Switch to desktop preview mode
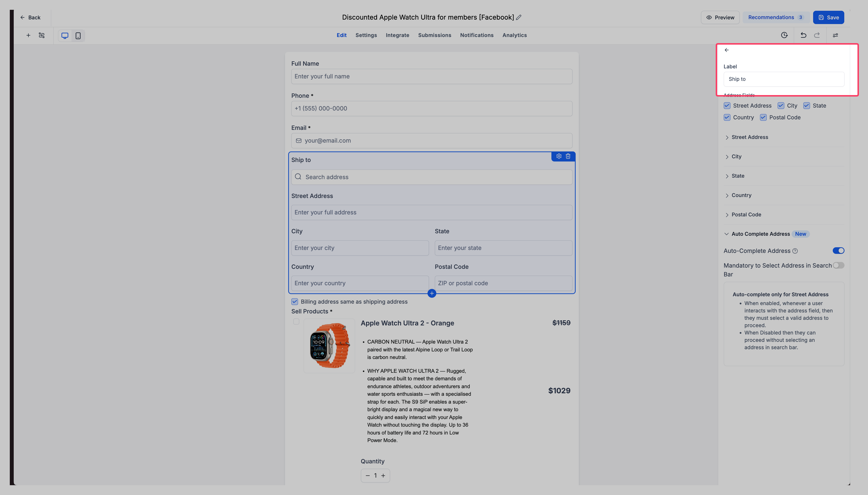Viewport: 868px width, 495px height. tap(65, 36)
